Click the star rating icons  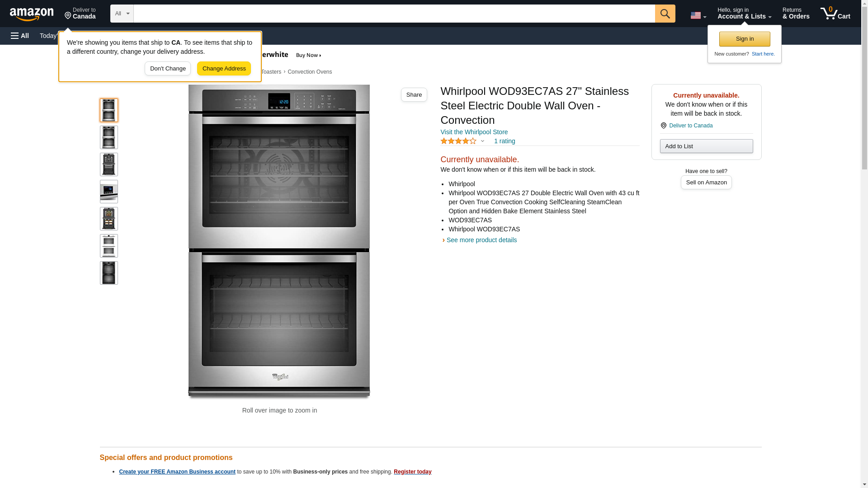458,141
